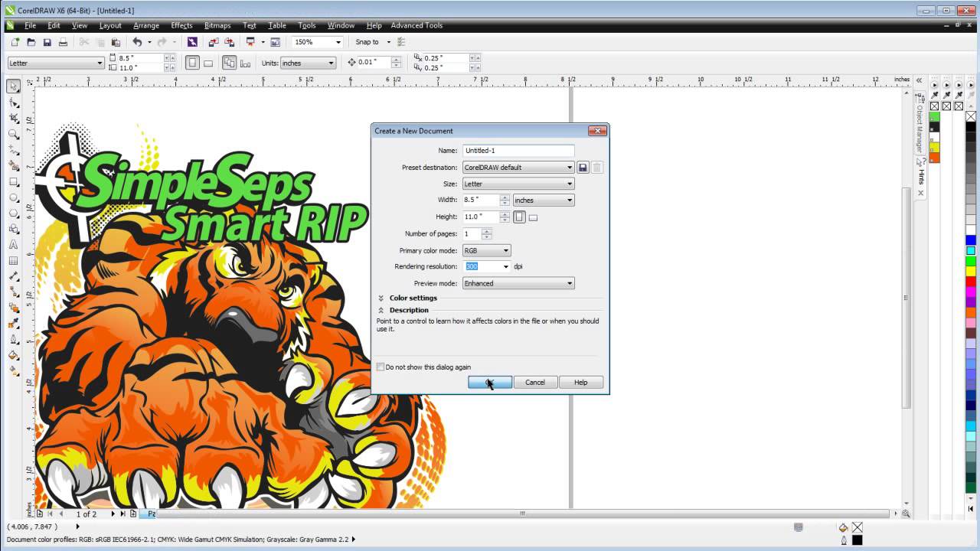Select the Zoom tool magnifier in the toolbox
Viewport: 980px width, 551px height.
(14, 134)
